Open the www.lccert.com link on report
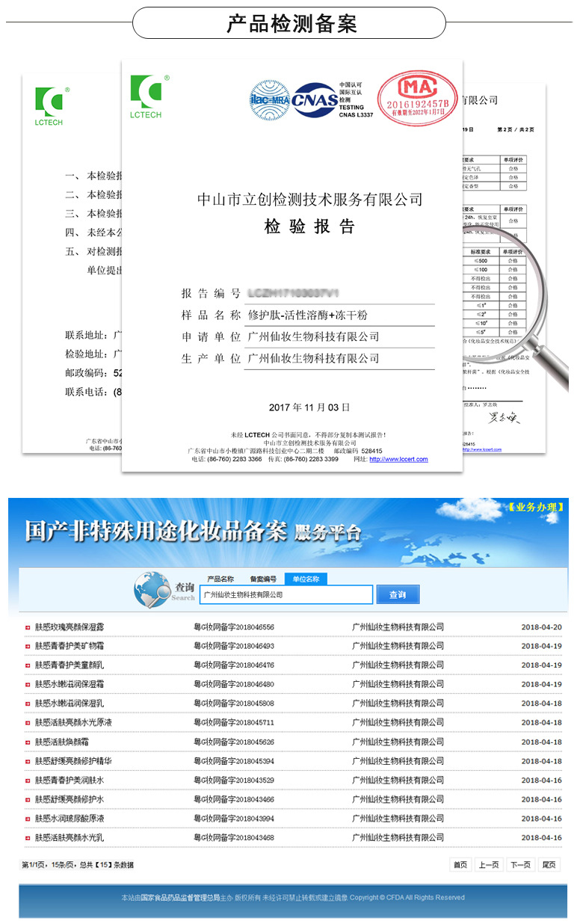Viewport: 577px width, 924px height. pyautogui.click(x=398, y=460)
